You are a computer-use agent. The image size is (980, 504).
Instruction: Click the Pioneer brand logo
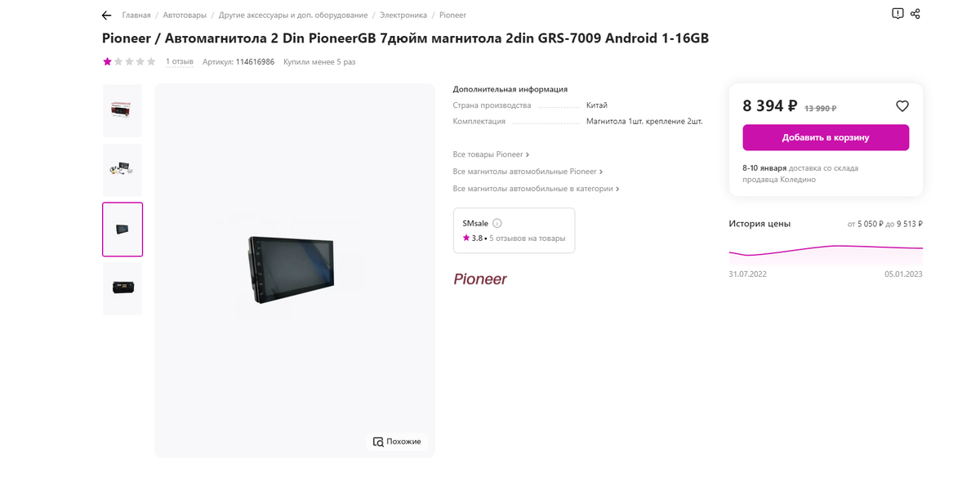[480, 279]
